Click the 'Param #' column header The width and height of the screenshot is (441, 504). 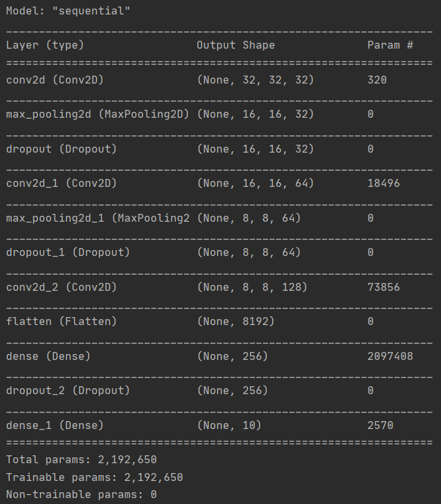click(x=390, y=45)
